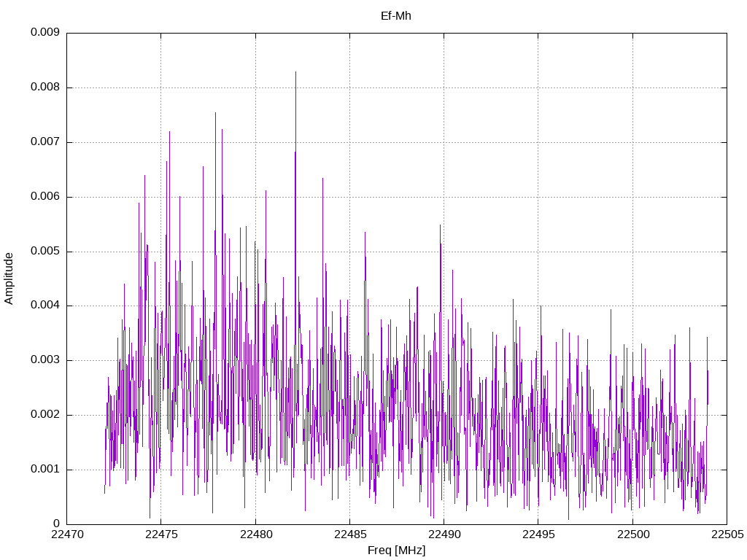Click the 22490 x-axis tick label
Image resolution: width=747 pixels, height=560 pixels.
pos(444,534)
